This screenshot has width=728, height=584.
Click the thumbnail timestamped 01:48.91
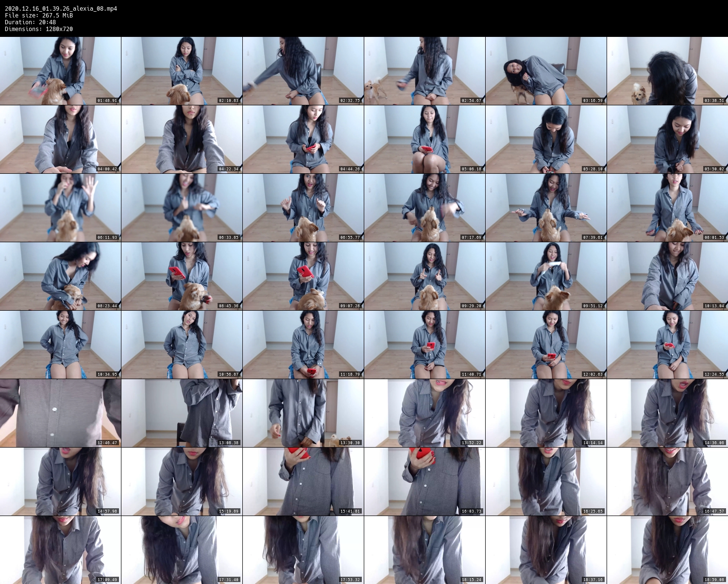tap(60, 71)
